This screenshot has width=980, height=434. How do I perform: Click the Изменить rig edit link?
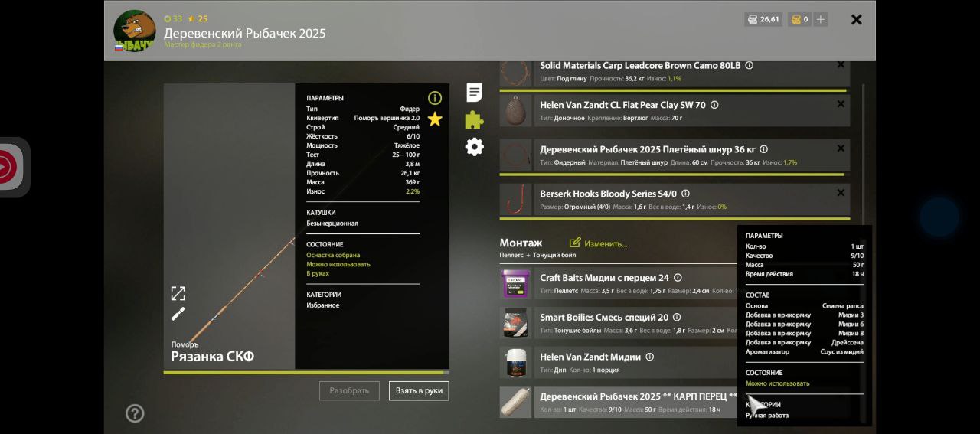(598, 243)
